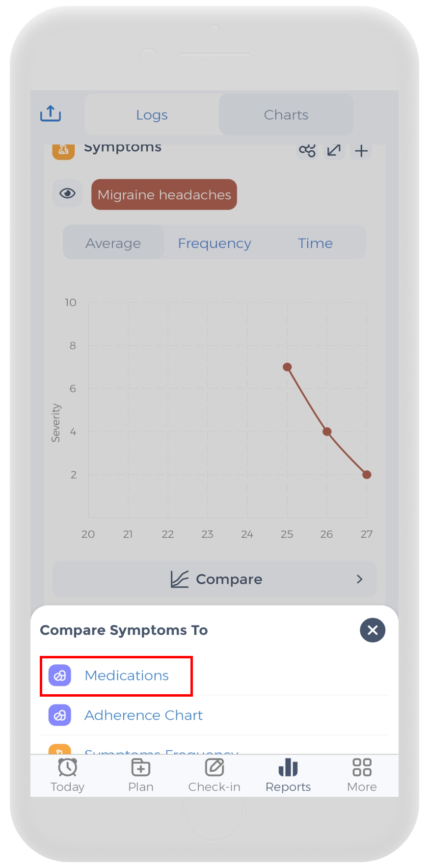Tap the share/export icon

pos(51,114)
